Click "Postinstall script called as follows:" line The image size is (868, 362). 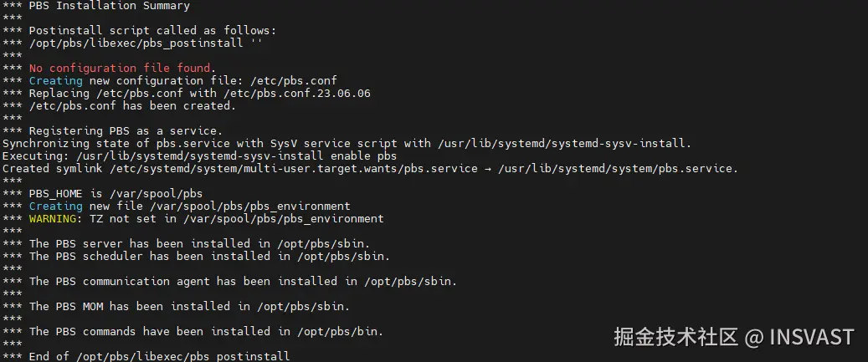[x=152, y=30]
